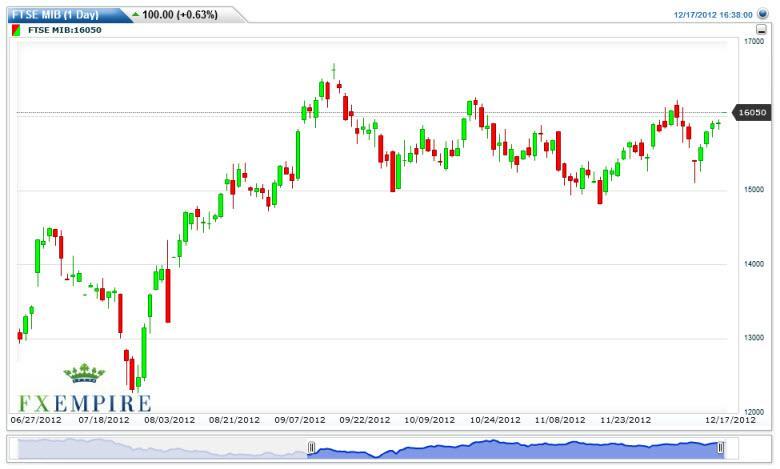Click the FX Empire logo text

(84, 402)
